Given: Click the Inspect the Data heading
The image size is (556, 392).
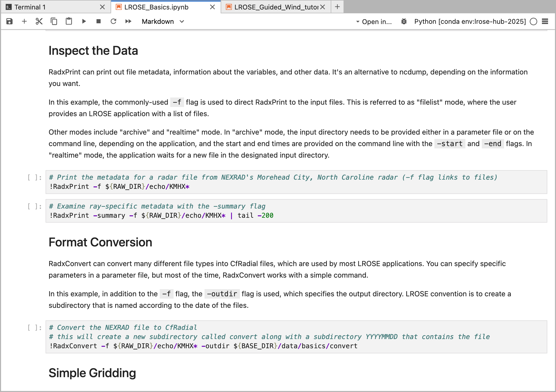Looking at the screenshot, I should pyautogui.click(x=93, y=51).
